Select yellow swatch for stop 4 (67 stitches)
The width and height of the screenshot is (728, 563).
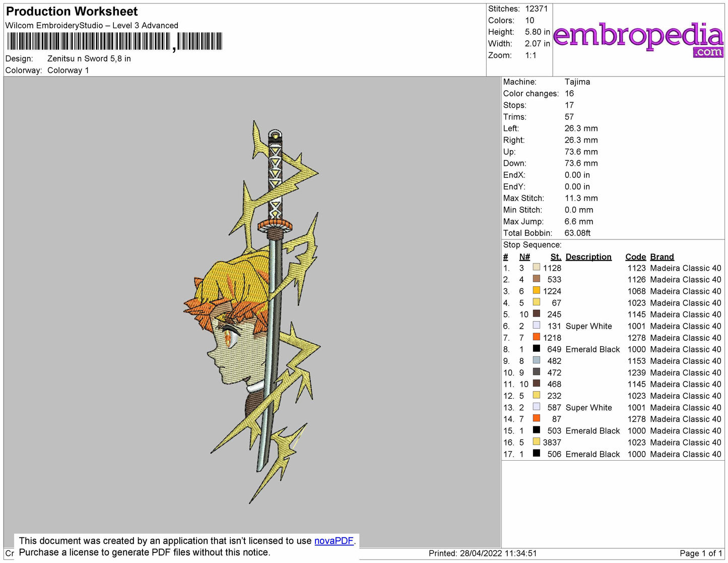click(536, 302)
